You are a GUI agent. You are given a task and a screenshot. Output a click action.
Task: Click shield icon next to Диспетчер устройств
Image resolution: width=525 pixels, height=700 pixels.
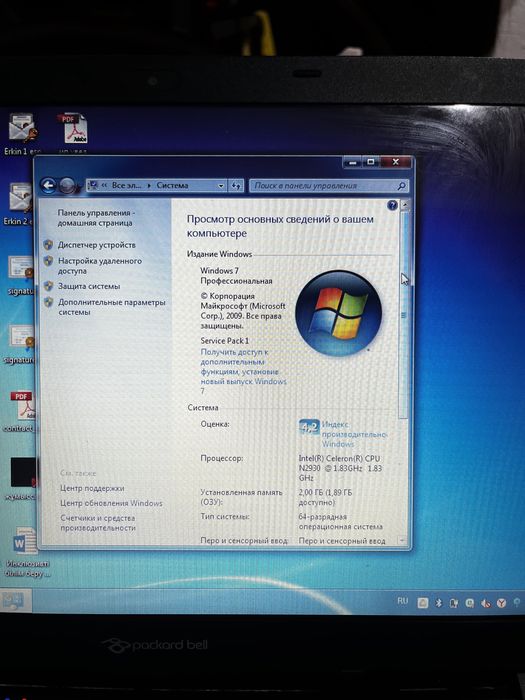48,245
